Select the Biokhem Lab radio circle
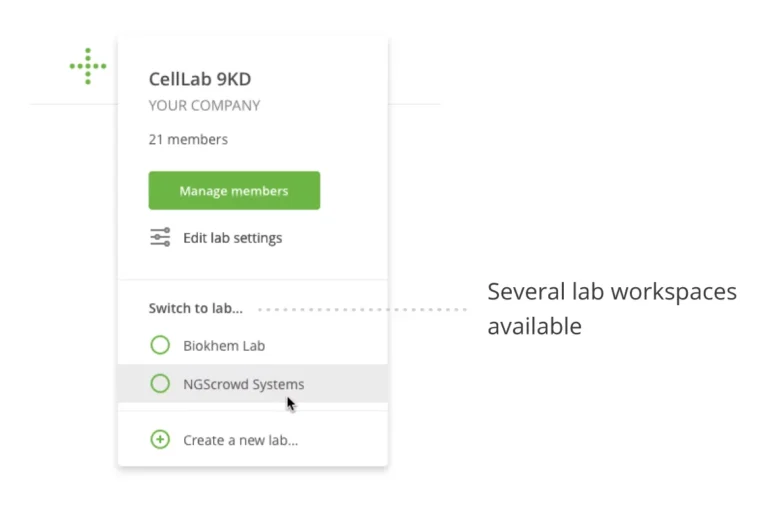Viewport: 768px width, 505px height. [x=160, y=346]
